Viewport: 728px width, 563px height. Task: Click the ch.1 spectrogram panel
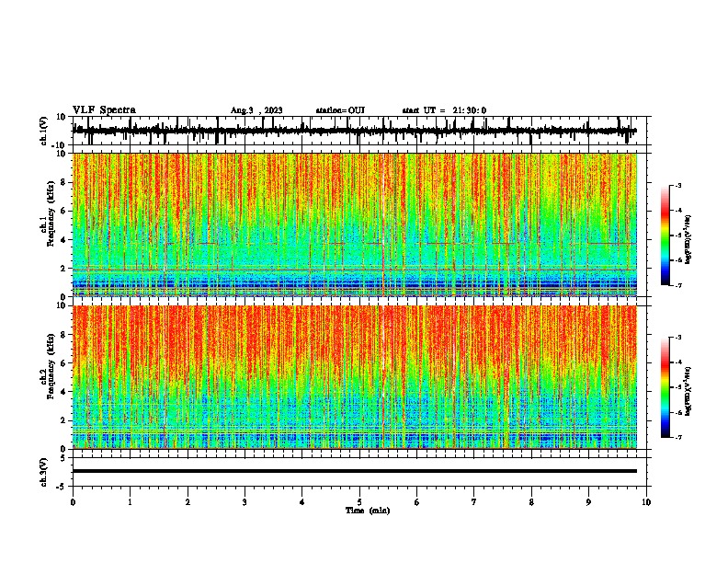[x=355, y=224]
